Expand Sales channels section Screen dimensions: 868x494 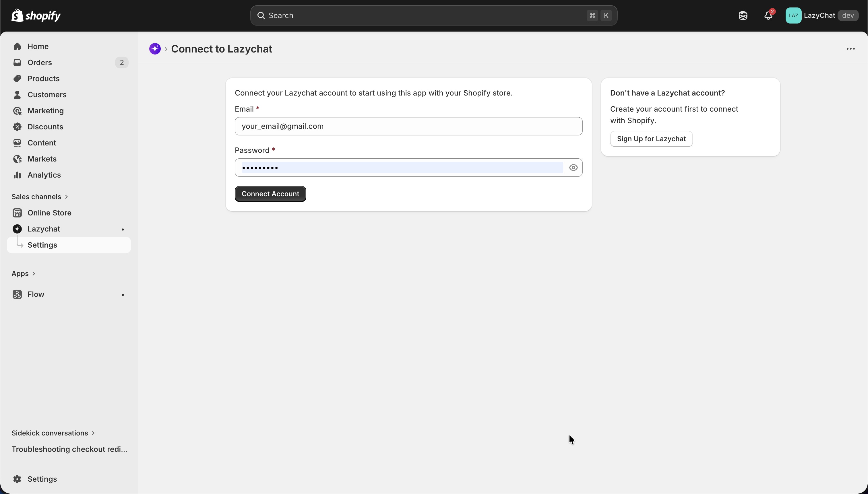tap(40, 197)
